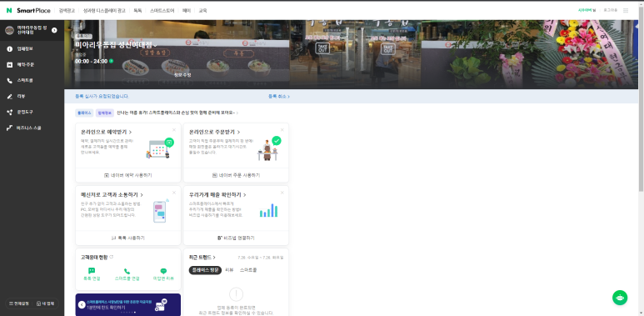Screen dimensions: 644x316
Task: Open the 1분만에 한도 확인하기 promo banner
Action: point(128,304)
